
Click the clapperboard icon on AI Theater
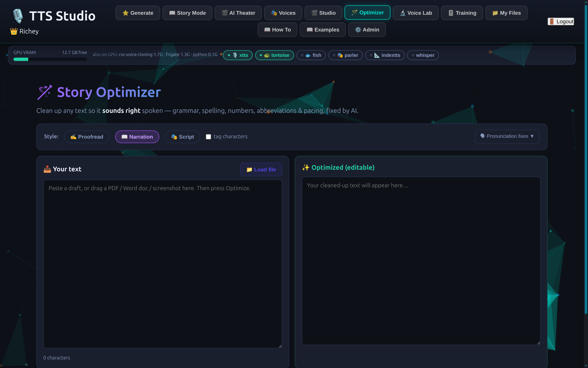(225, 13)
